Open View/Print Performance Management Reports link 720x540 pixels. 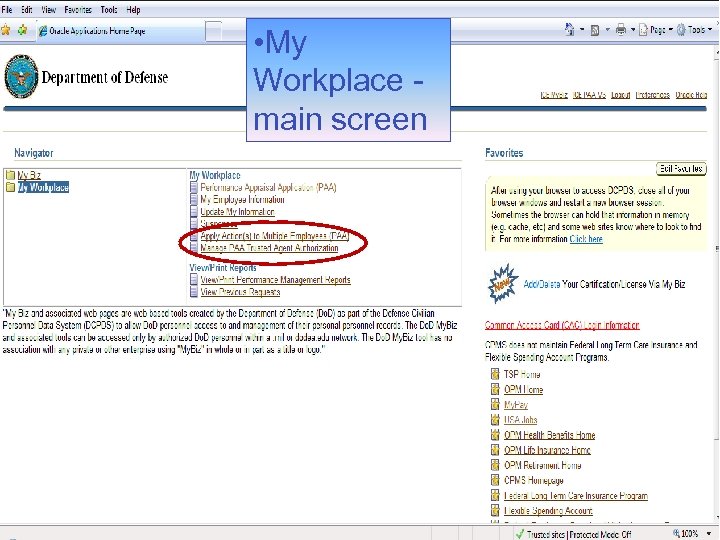pos(275,280)
